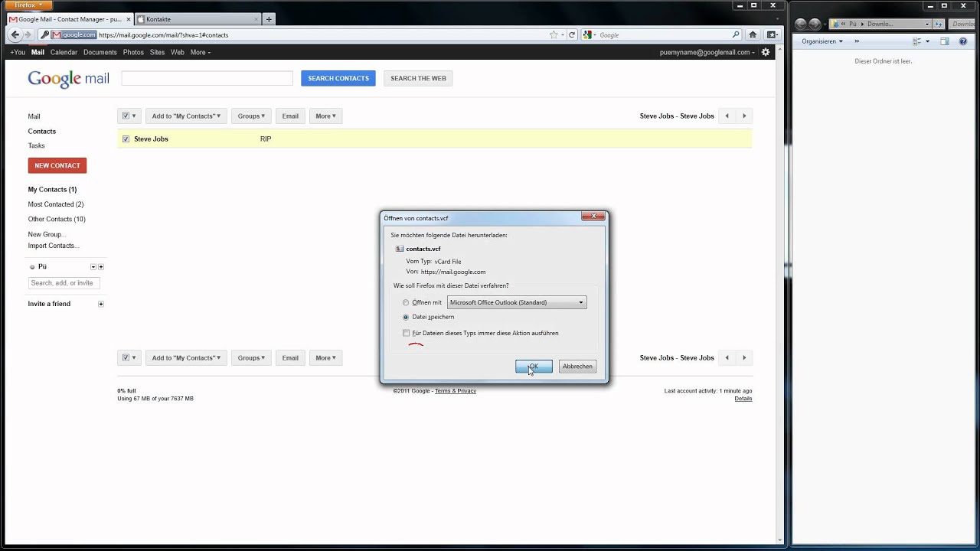Click the reload icon in address bar
This screenshot has width=980, height=551.
pyautogui.click(x=572, y=34)
